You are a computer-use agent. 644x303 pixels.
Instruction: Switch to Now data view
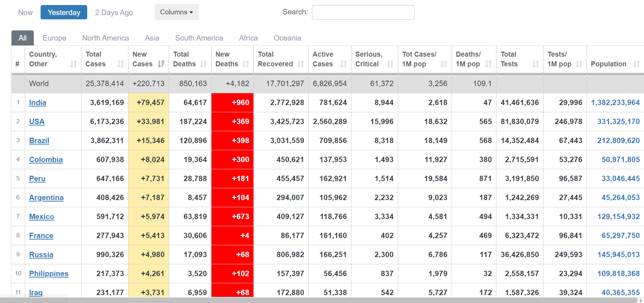click(25, 13)
